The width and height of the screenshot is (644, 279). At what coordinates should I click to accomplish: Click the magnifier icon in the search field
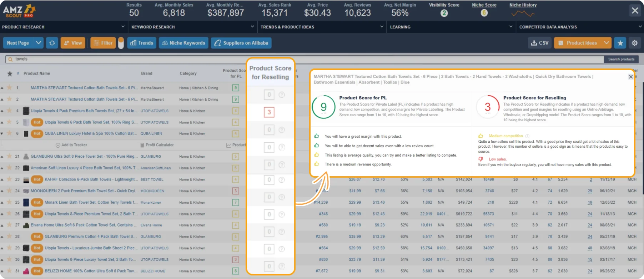click(x=10, y=59)
